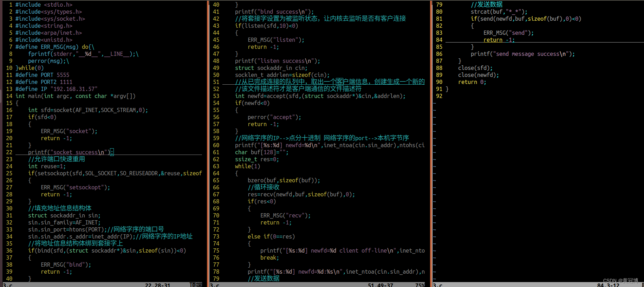The image size is (644, 287).
Task: Click 'printf("listen success\n");' on line 48
Action: click(278, 61)
